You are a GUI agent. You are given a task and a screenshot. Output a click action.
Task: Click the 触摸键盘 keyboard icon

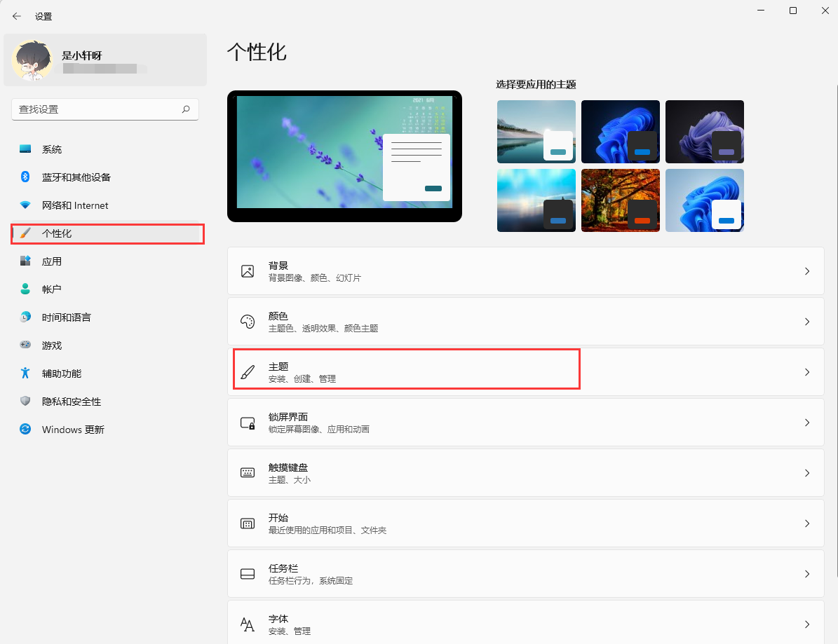pos(248,473)
